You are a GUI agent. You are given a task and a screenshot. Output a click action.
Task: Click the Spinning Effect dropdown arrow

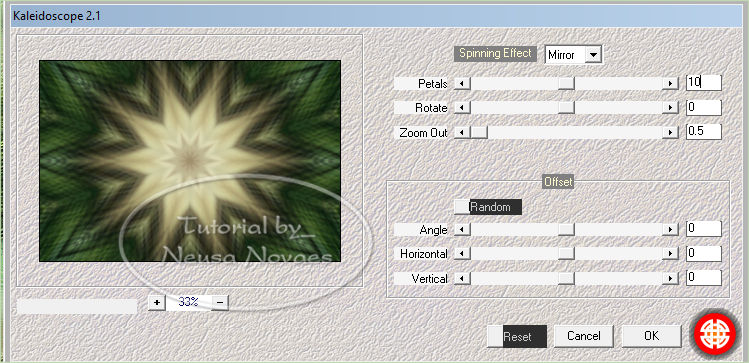(593, 54)
